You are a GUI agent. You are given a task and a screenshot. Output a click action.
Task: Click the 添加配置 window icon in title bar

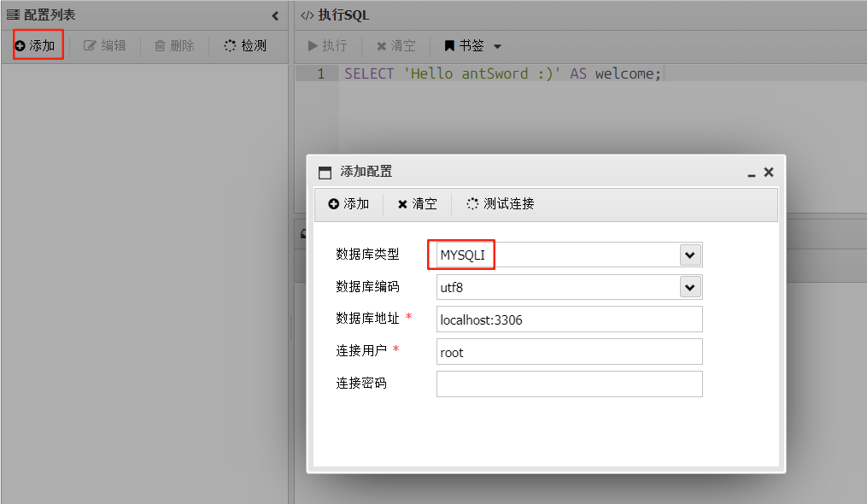click(x=325, y=173)
